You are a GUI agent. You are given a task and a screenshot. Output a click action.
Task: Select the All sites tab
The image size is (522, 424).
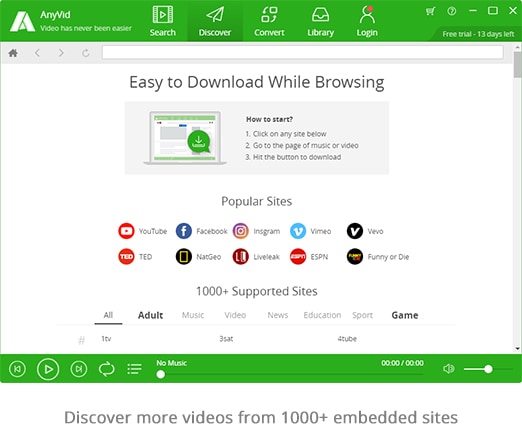coord(108,315)
